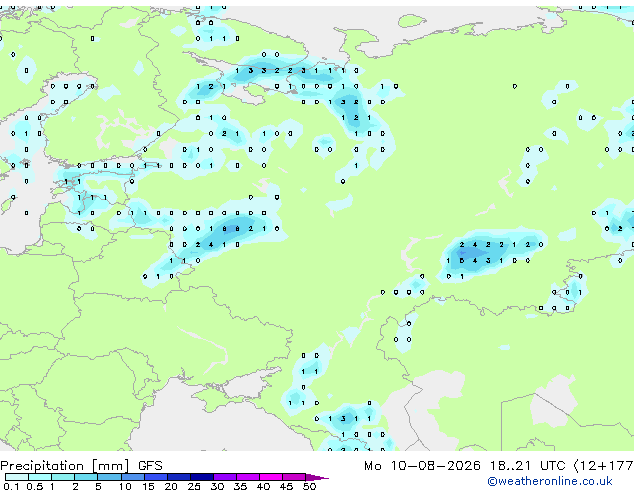Open the weatheronline.co.uk link

point(550,481)
